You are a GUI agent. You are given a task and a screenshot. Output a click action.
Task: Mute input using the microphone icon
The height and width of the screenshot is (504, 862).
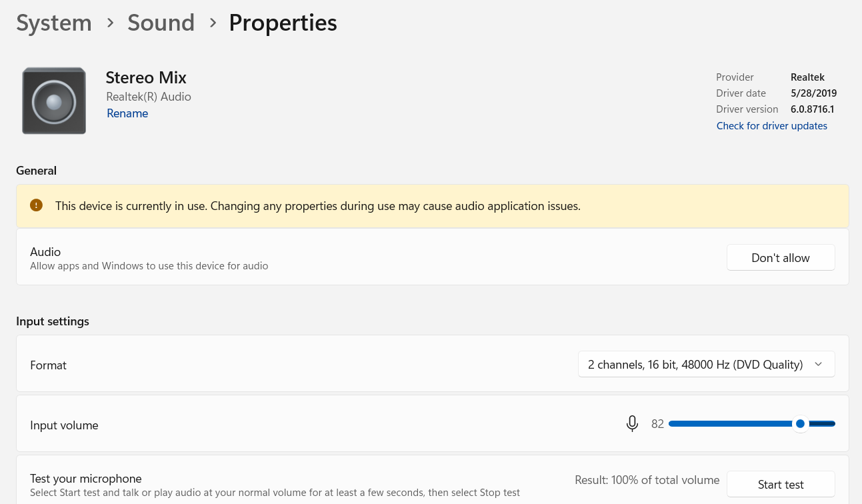coord(632,424)
